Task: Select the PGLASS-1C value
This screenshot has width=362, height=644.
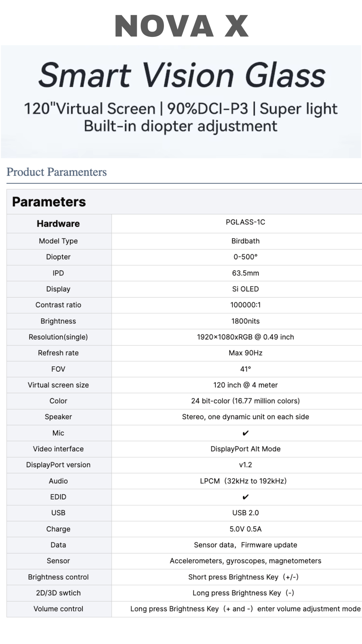Action: [245, 222]
